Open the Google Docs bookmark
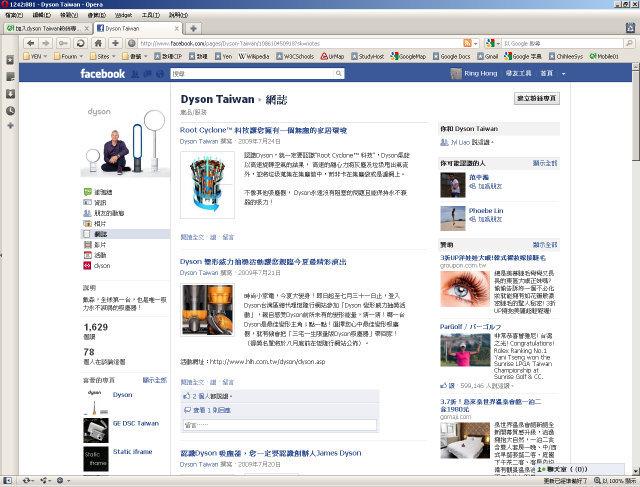This screenshot has width=640, height=487. point(451,56)
